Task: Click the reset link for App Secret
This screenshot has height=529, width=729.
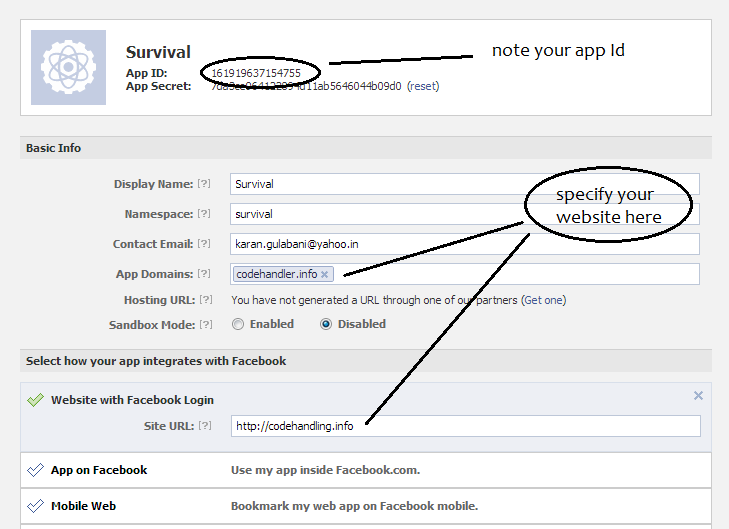Action: 423,86
